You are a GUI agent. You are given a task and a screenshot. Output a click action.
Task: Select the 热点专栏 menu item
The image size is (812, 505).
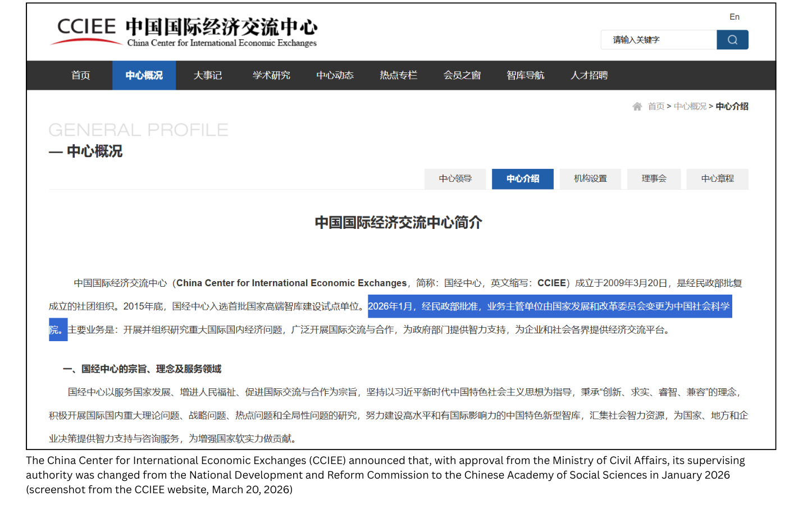tap(398, 75)
